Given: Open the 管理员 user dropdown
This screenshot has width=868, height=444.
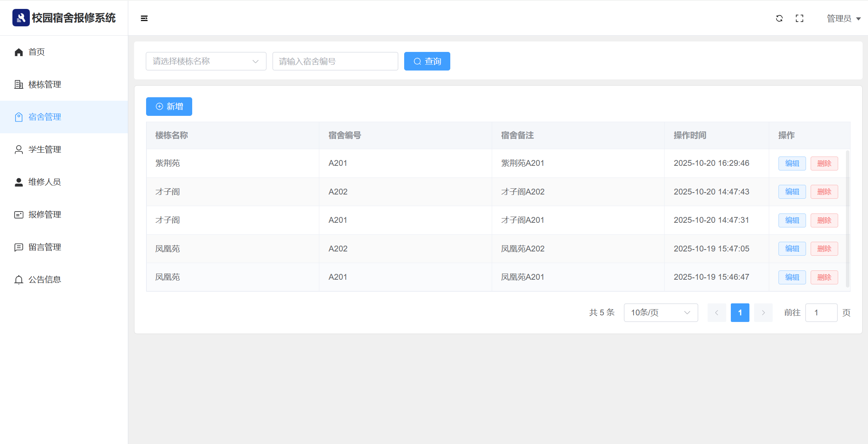Looking at the screenshot, I should (843, 19).
